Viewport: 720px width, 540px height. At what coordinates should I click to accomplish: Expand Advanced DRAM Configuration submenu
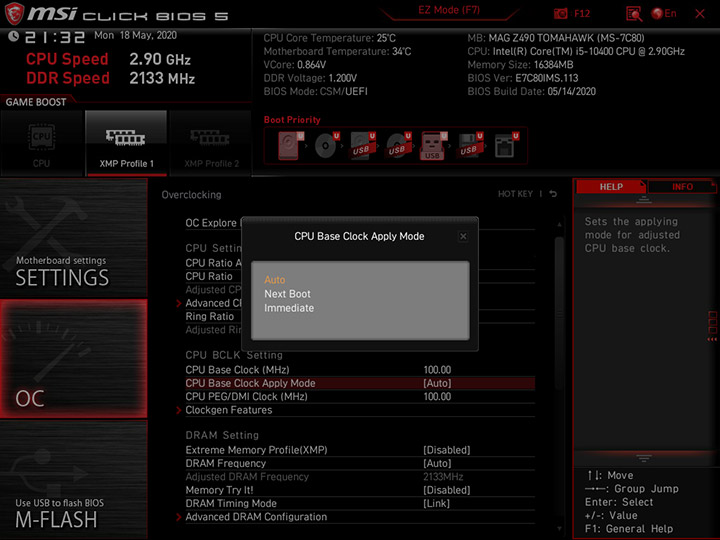(x=360, y=517)
